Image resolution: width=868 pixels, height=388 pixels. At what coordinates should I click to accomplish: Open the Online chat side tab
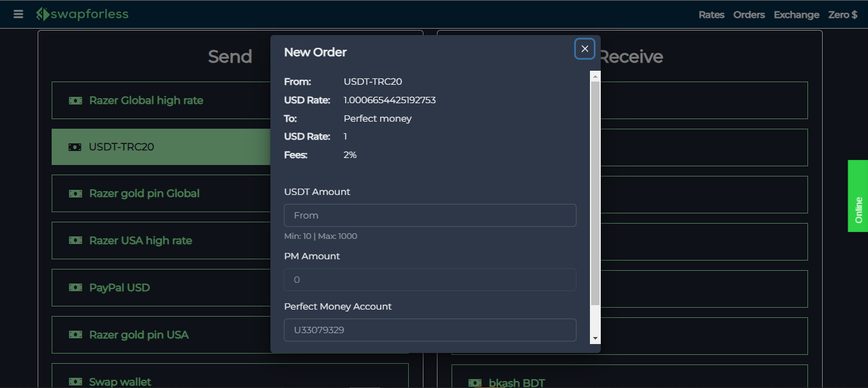point(858,196)
